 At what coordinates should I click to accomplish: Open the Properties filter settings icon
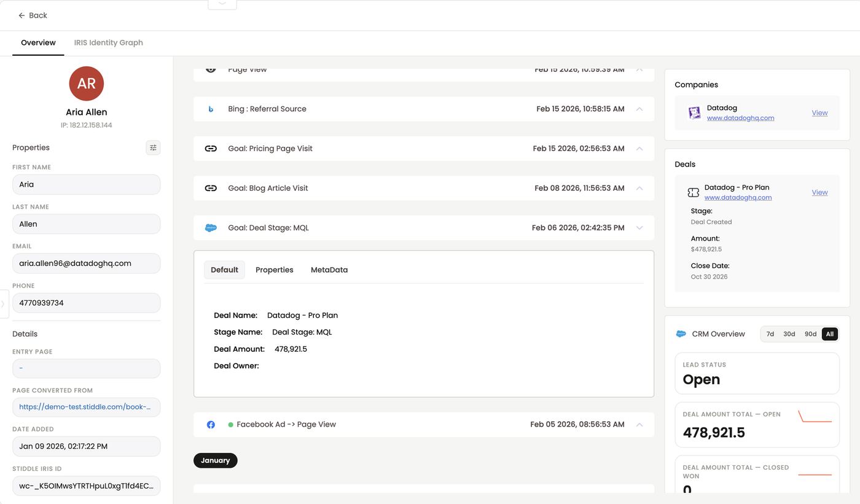[153, 147]
